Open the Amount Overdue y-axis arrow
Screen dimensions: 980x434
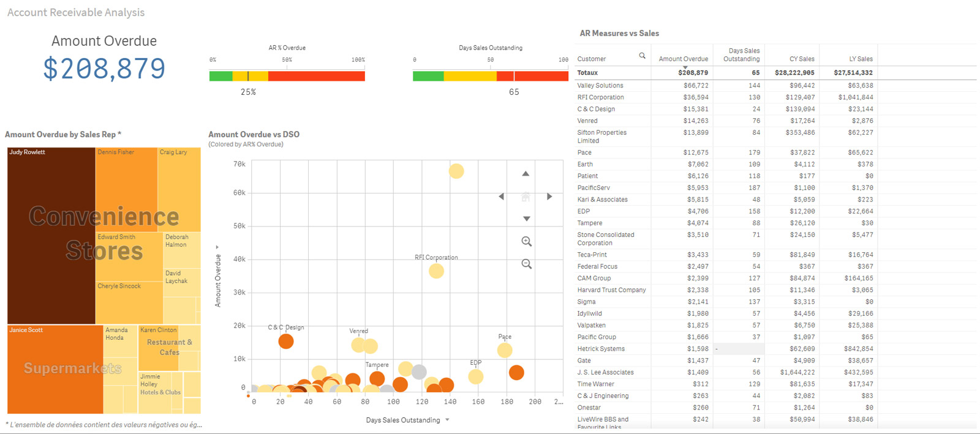tap(217, 247)
